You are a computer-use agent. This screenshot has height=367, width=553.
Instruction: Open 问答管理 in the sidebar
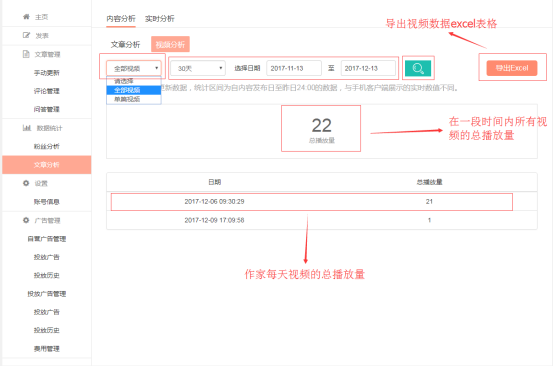(47, 109)
